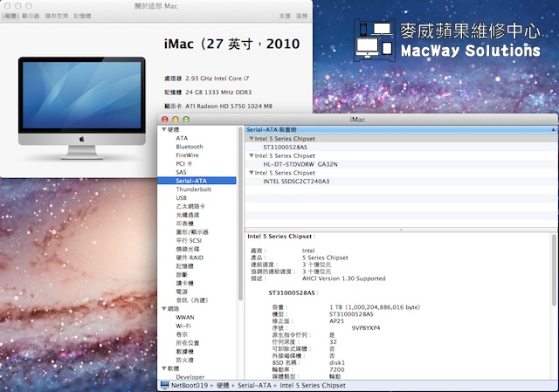This screenshot has height=392, width=559.
Task: Select 電源 in the sidebar
Action: [182, 292]
